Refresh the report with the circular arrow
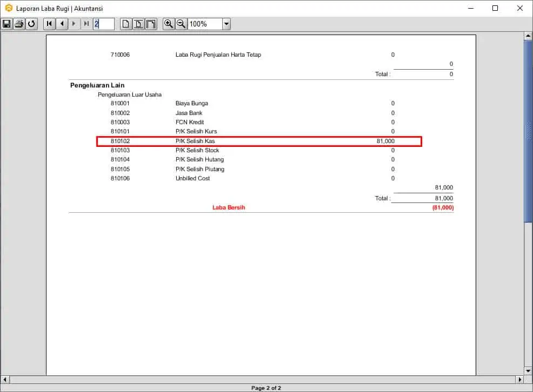The image size is (533, 392). tap(31, 24)
